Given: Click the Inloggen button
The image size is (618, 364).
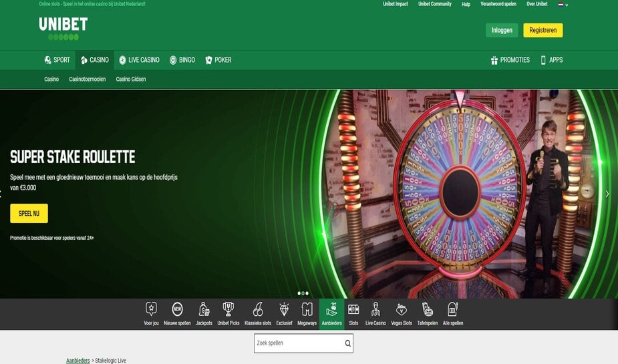Looking at the screenshot, I should (x=502, y=30).
